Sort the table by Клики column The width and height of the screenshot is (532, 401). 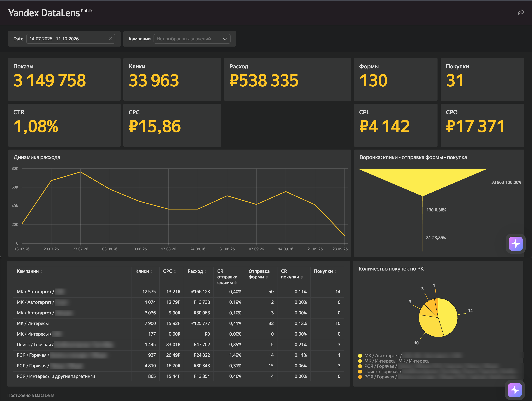coord(144,271)
